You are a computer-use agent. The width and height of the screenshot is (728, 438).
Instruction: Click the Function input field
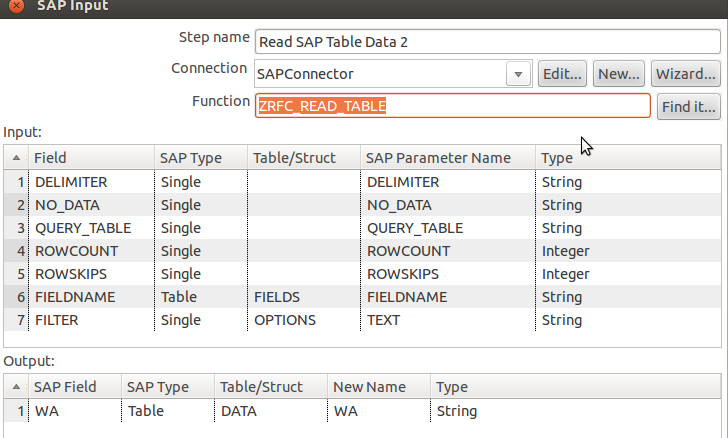pyautogui.click(x=452, y=106)
